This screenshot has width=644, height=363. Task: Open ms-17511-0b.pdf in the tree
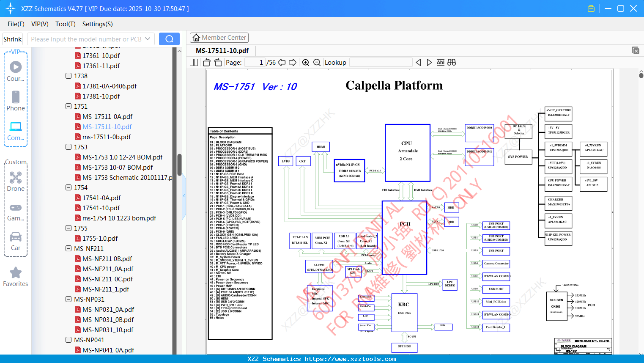(107, 137)
